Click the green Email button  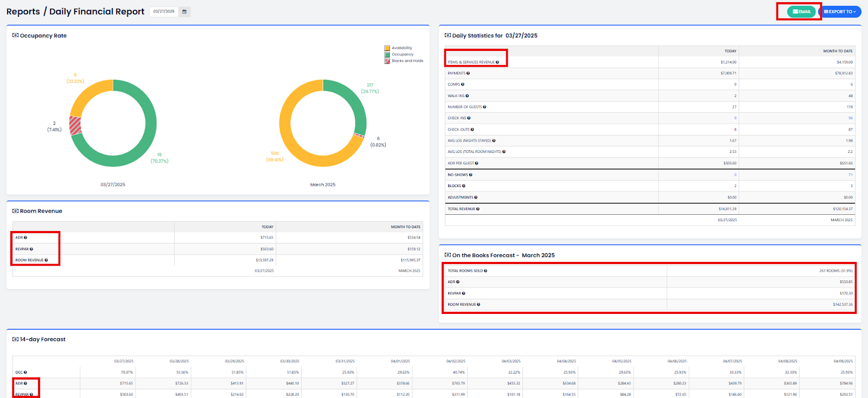coord(801,11)
